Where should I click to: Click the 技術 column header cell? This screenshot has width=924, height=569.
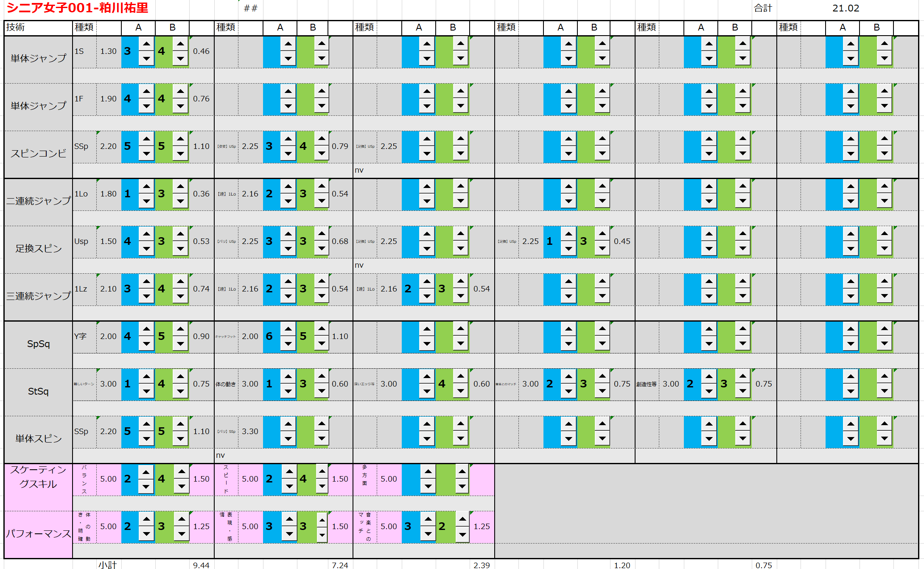[x=38, y=27]
